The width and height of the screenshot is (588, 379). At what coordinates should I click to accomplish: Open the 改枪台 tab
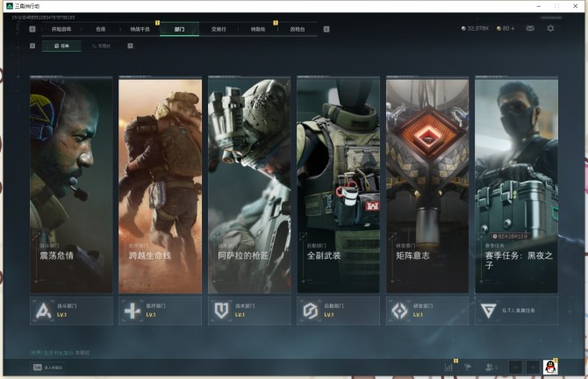[x=298, y=29]
